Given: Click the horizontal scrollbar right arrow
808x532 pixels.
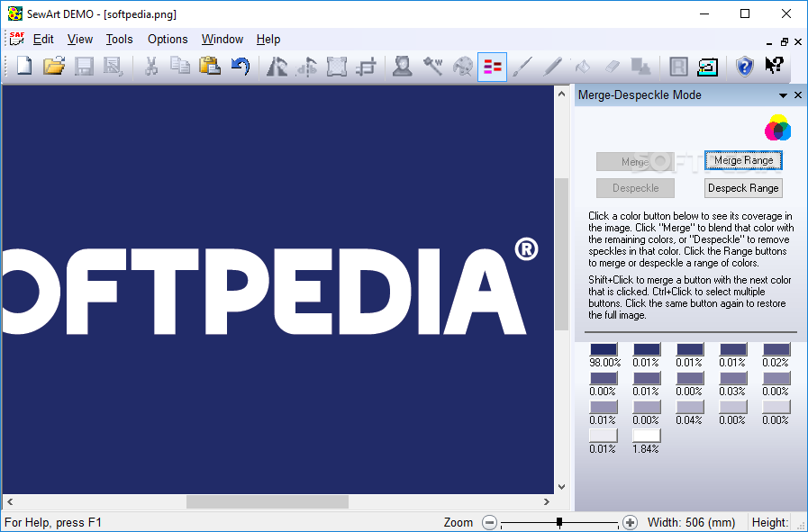Looking at the screenshot, I should click(546, 501).
